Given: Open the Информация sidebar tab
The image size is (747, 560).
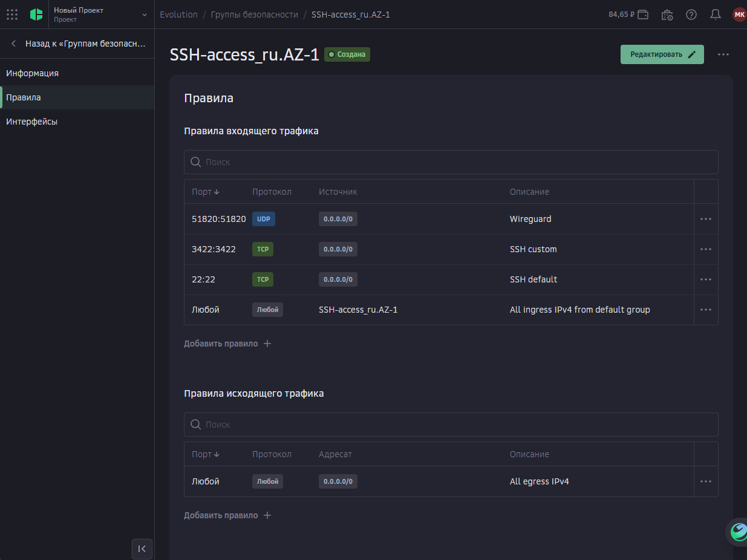Looking at the screenshot, I should (77, 73).
